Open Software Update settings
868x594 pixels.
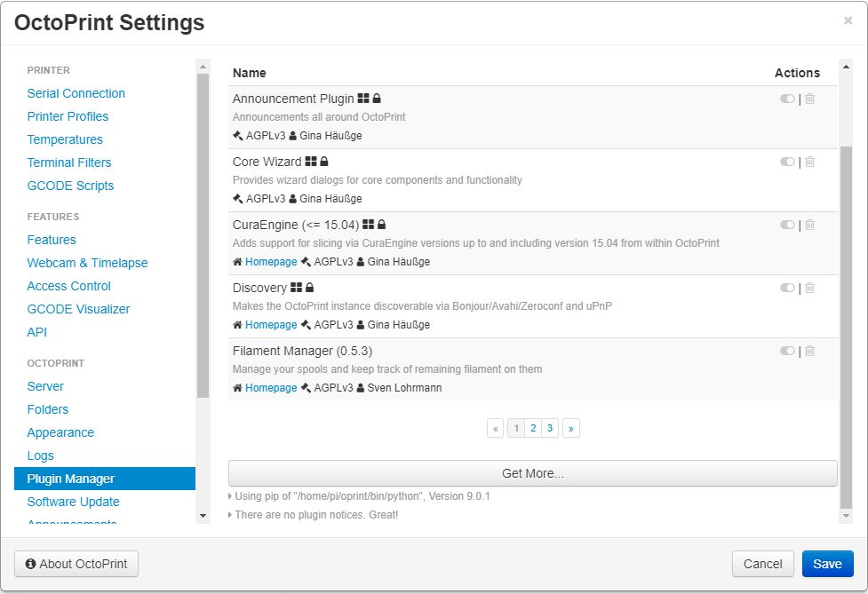click(74, 503)
